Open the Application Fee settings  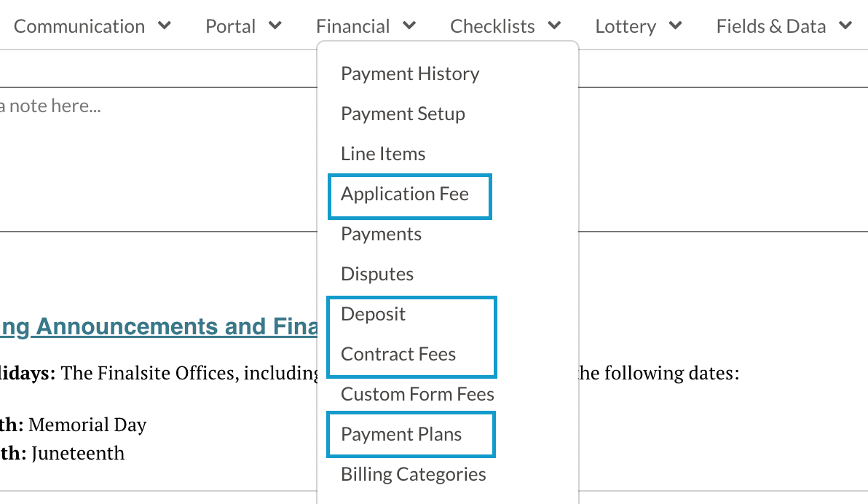(x=405, y=194)
